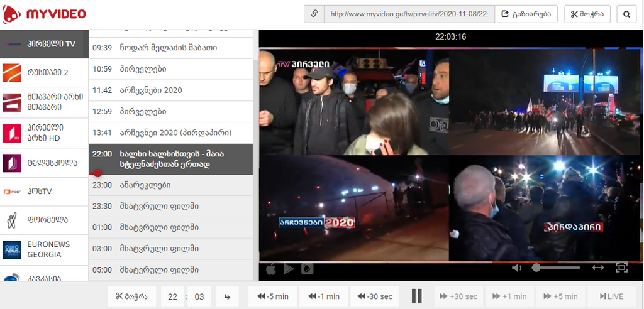This screenshot has height=309, width=644.
Task: Open the 03:00 მხატვრული ფილმი program
Action: click(x=170, y=249)
